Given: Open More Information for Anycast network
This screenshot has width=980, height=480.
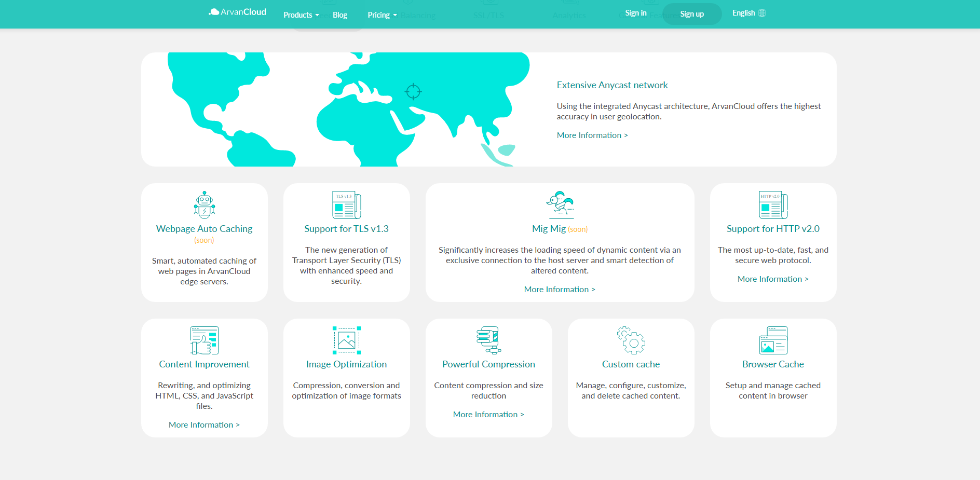Looking at the screenshot, I should pyautogui.click(x=592, y=135).
